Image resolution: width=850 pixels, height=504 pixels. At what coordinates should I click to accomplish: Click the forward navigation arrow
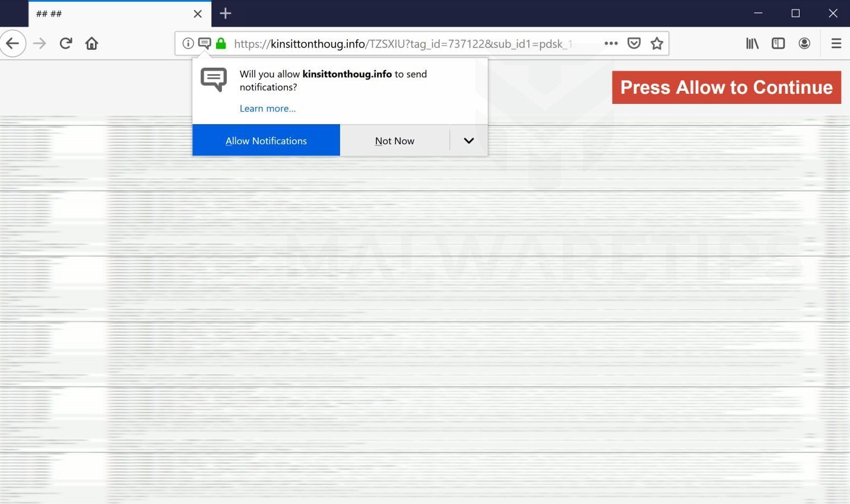40,43
